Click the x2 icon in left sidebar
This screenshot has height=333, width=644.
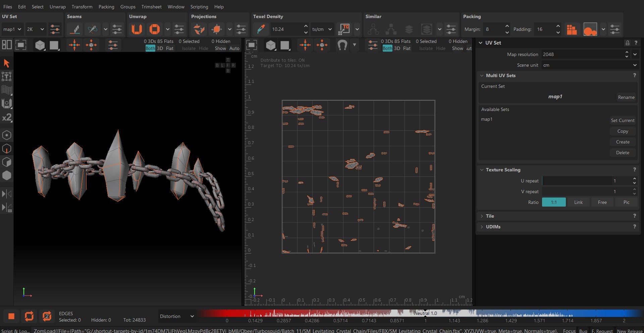tap(6, 118)
